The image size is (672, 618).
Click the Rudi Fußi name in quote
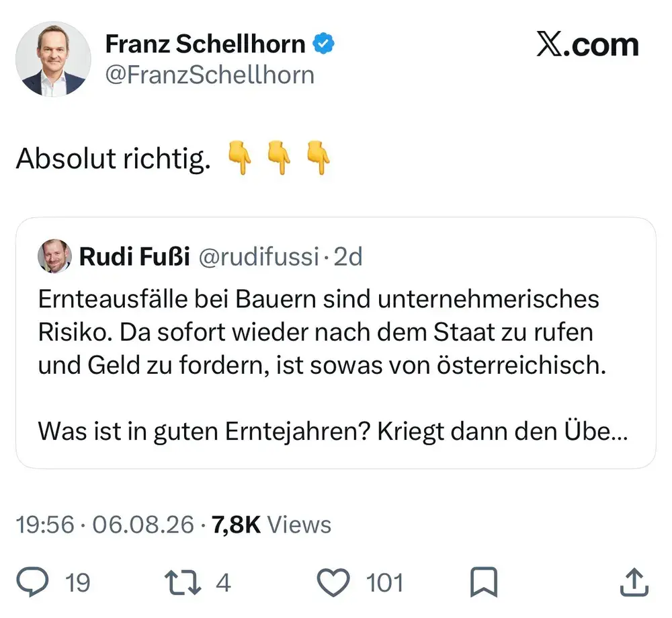tap(134, 256)
